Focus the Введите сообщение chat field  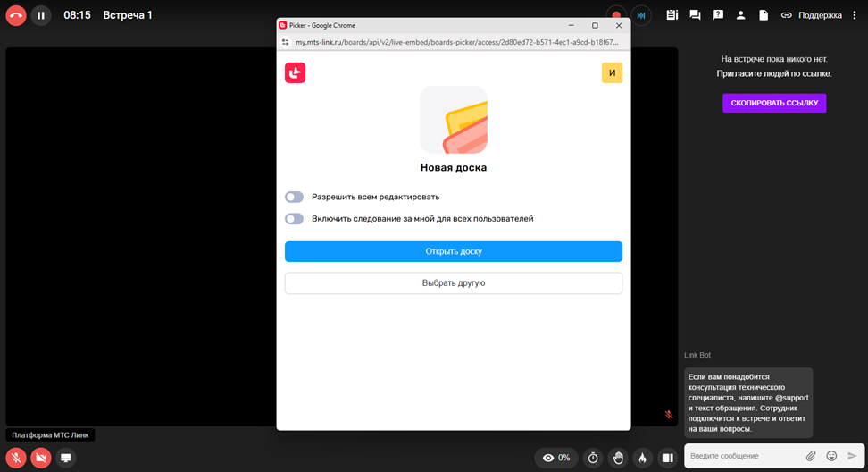742,456
